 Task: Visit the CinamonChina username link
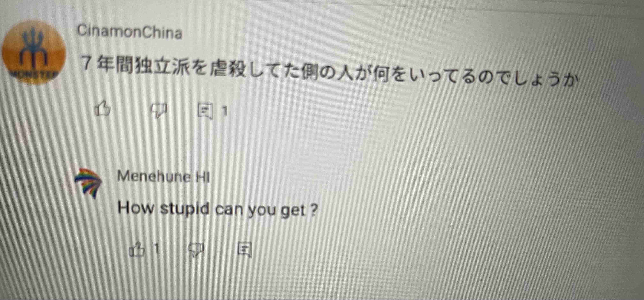tap(129, 32)
